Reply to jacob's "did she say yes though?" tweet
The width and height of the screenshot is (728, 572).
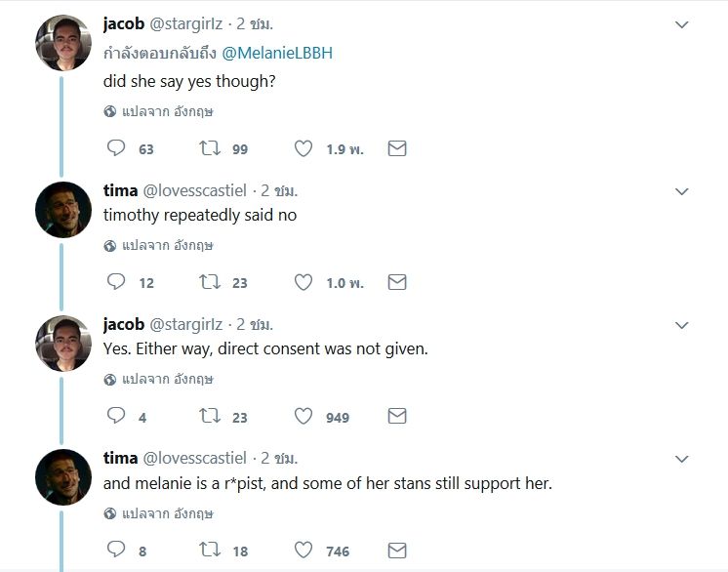pyautogui.click(x=116, y=148)
